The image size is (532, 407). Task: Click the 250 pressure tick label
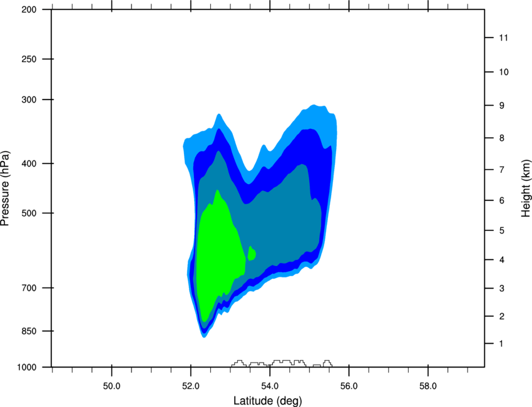(29, 59)
